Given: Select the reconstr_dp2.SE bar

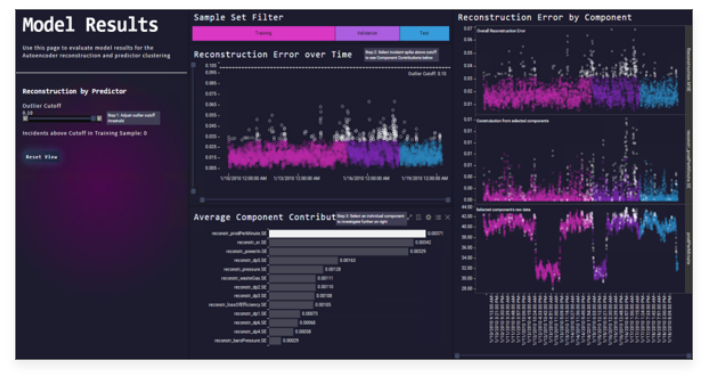Looking at the screenshot, I should [292, 287].
